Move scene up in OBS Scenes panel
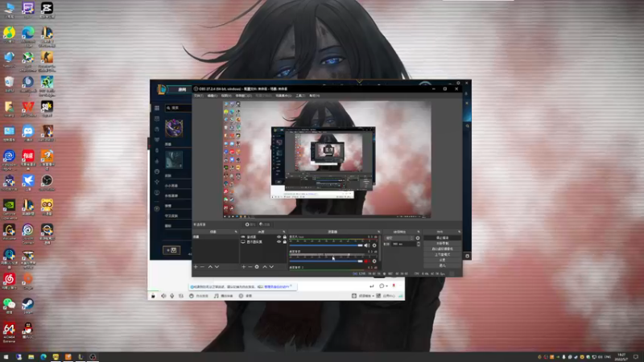The height and width of the screenshot is (362, 644). [210, 267]
